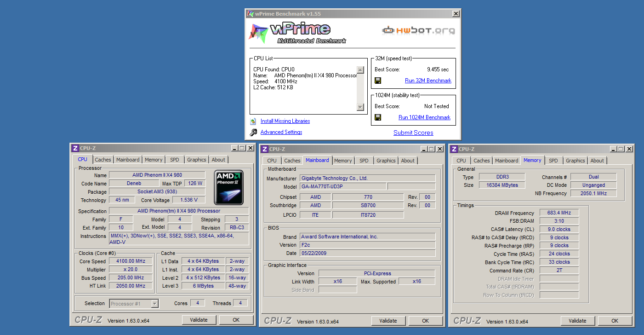Viewport: 644px width, 335px height.
Task: Click the Southbridge SB700 field
Action: (x=368, y=205)
